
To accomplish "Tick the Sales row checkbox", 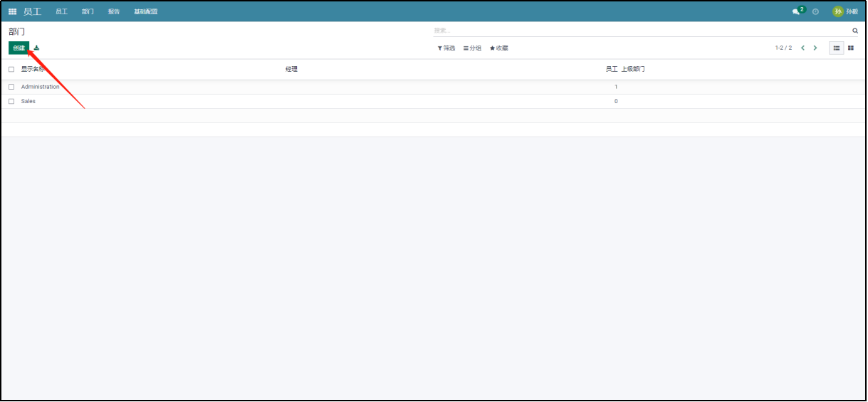I will pos(11,101).
